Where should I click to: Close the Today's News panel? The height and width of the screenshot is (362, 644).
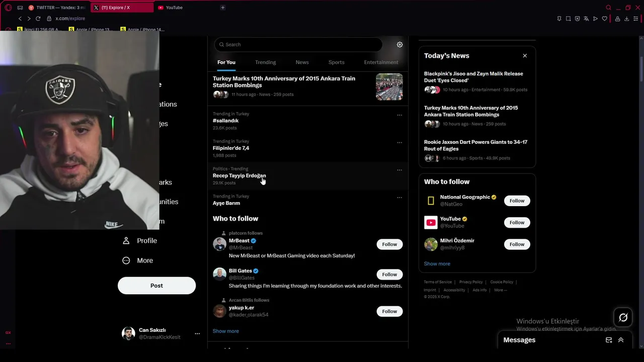coord(525,56)
